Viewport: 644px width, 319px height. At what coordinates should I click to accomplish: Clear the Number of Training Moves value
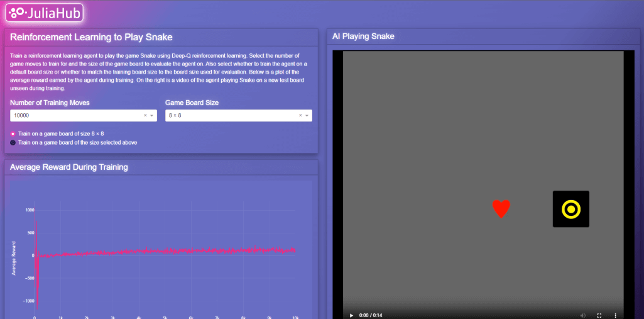145,116
